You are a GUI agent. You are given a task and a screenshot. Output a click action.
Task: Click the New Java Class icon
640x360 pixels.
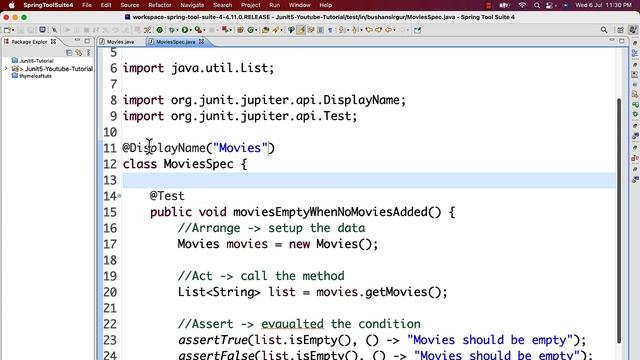pyautogui.click(x=251, y=30)
